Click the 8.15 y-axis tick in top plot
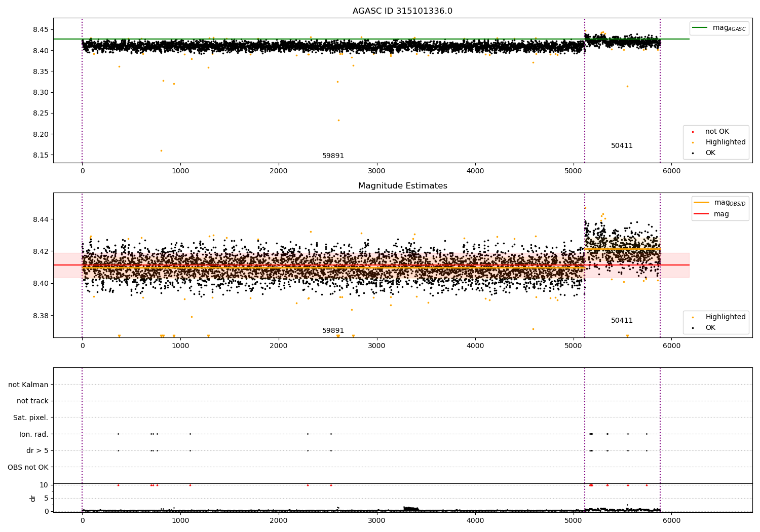This screenshot has height=532, width=760. [x=41, y=156]
